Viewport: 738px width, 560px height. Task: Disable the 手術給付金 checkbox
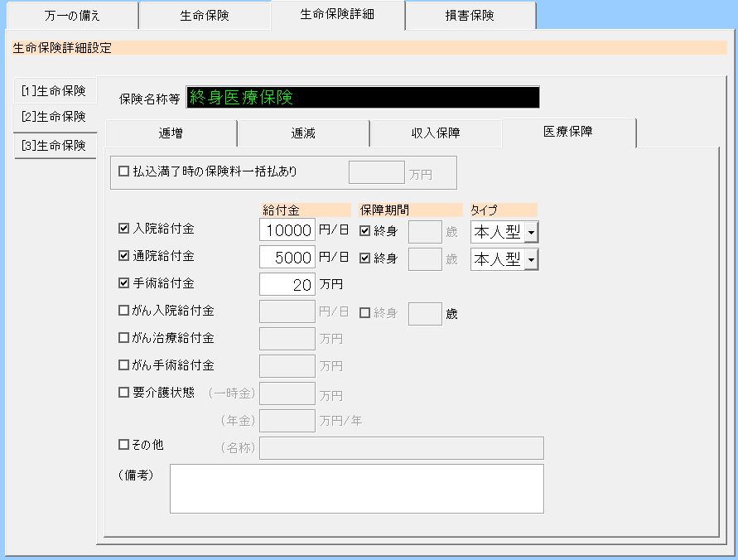(124, 283)
